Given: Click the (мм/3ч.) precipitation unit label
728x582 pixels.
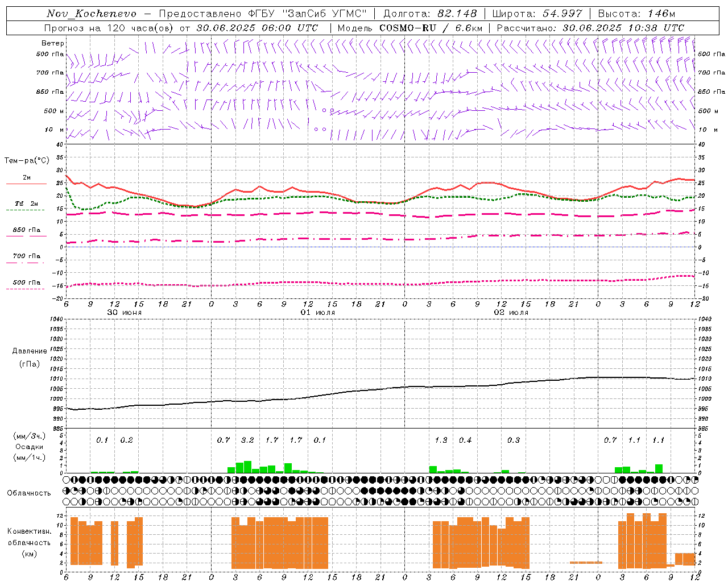Looking at the screenshot, I should tap(30, 436).
